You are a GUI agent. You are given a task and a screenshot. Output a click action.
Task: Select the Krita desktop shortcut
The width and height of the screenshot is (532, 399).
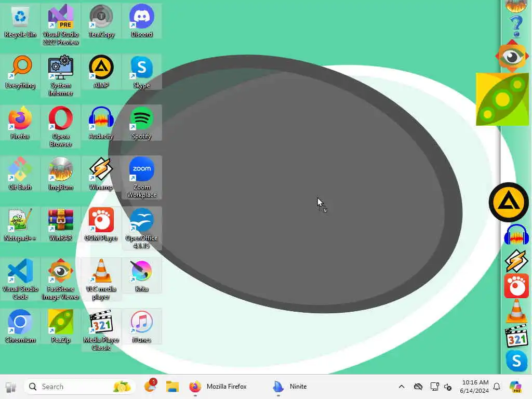click(x=141, y=276)
